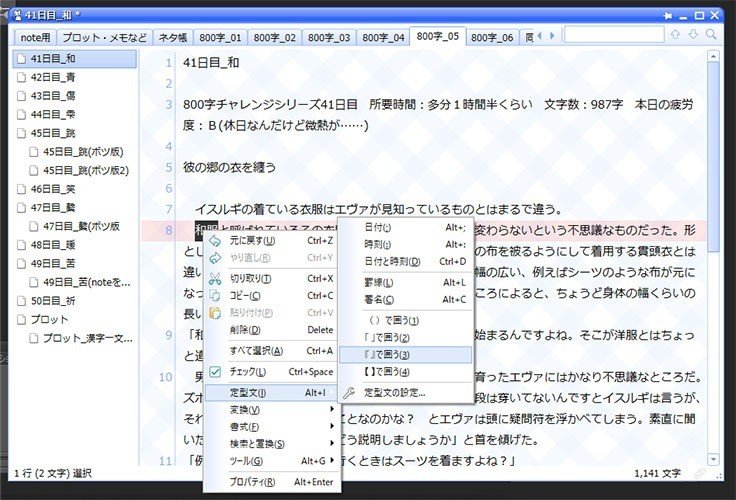Click the search magnifier icon in toolbar

711,34
